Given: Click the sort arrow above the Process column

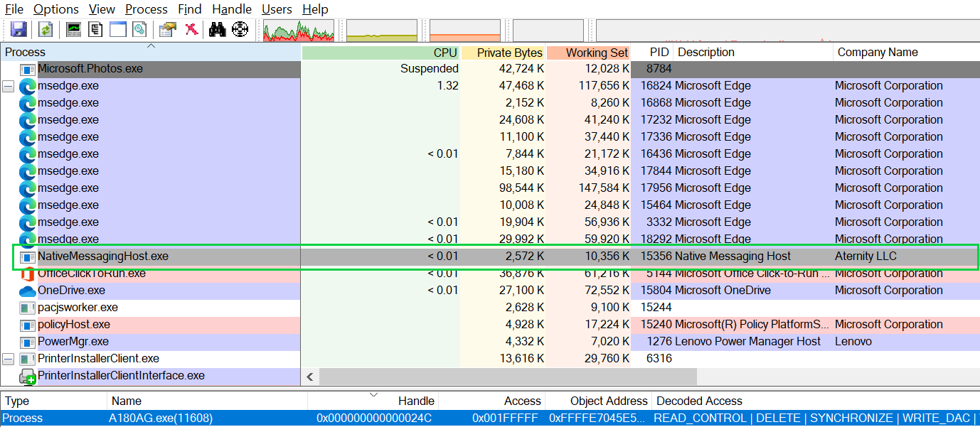Looking at the screenshot, I should 151,46.
